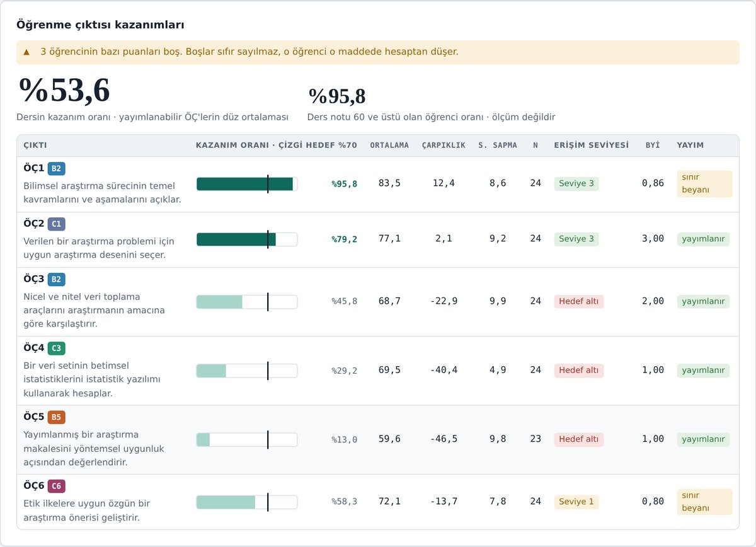
Task: Click the large %53,6 course attainment figure
Action: click(x=64, y=90)
